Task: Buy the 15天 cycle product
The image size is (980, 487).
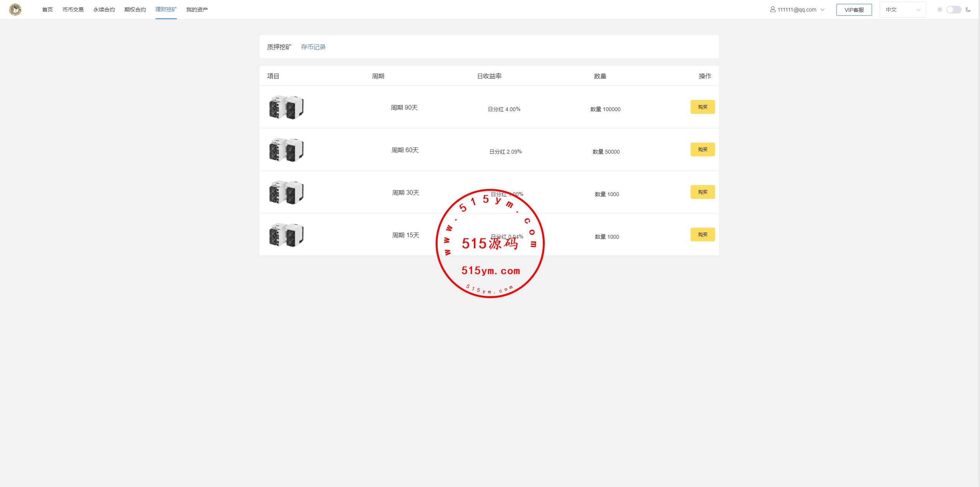Action: tap(702, 234)
